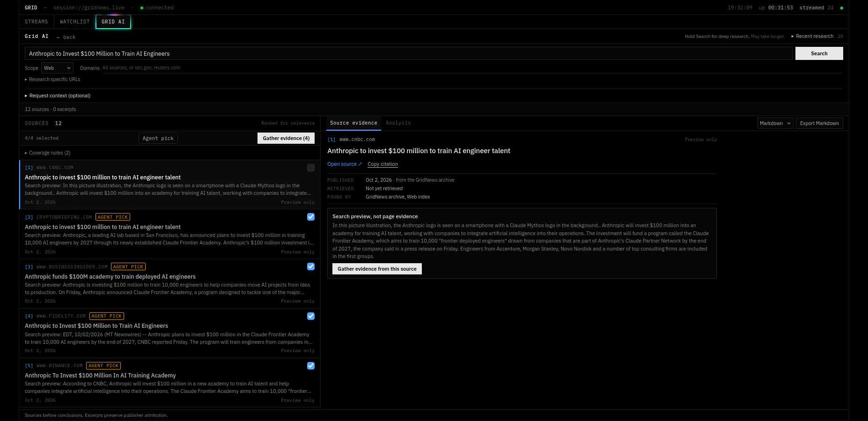
Task: Click Gather evidence from this source
Action: 377,269
